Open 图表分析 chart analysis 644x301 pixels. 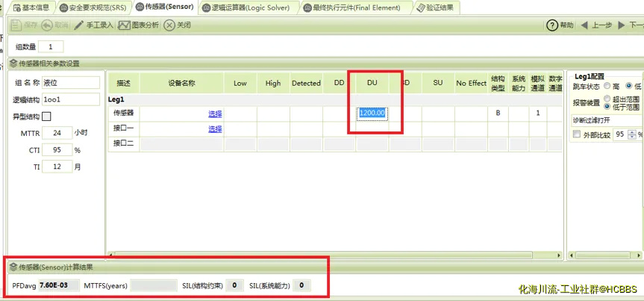[x=138, y=25]
